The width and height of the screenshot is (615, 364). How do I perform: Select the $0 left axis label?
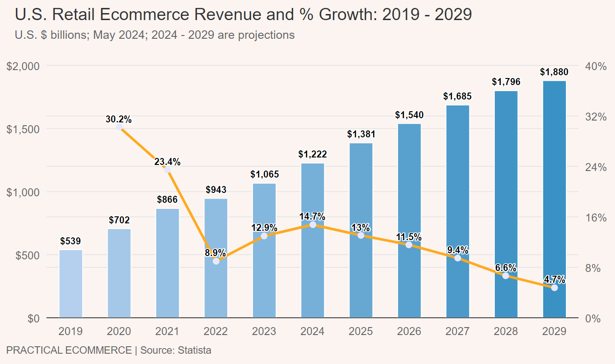pyautogui.click(x=34, y=318)
